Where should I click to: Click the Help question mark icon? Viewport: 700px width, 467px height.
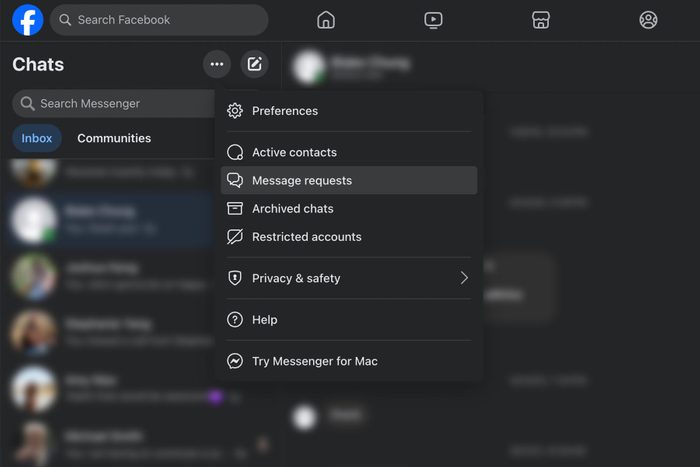point(235,320)
